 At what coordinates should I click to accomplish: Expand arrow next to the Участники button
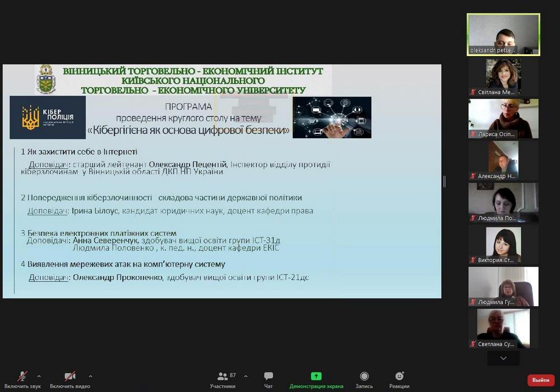tap(245, 376)
